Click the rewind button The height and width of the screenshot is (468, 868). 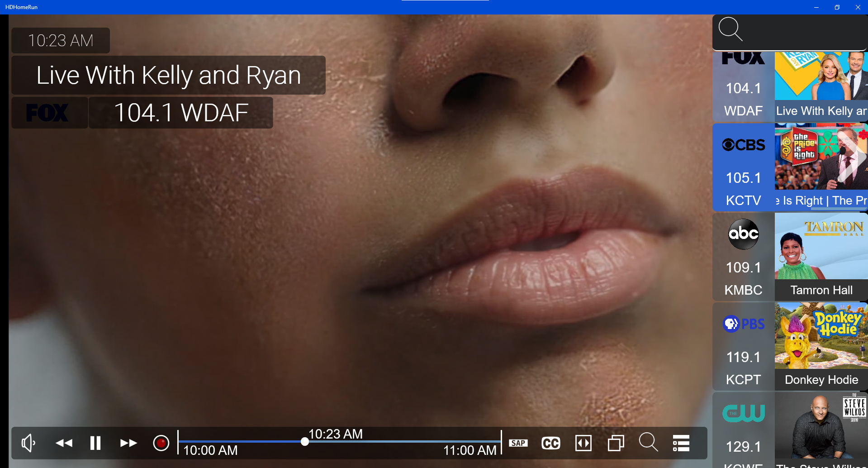tap(64, 443)
